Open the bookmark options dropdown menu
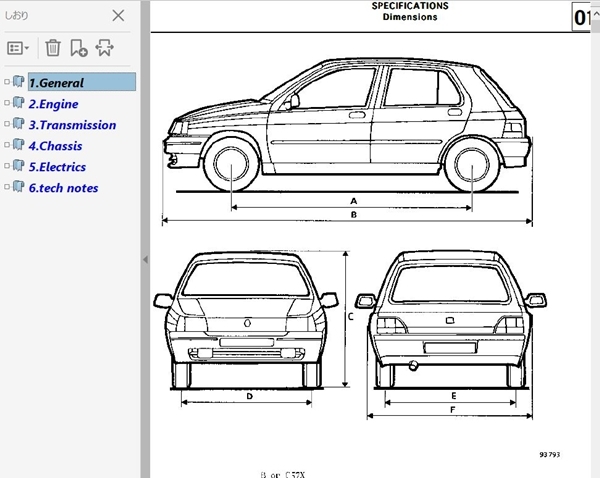600x478 pixels. click(x=18, y=48)
